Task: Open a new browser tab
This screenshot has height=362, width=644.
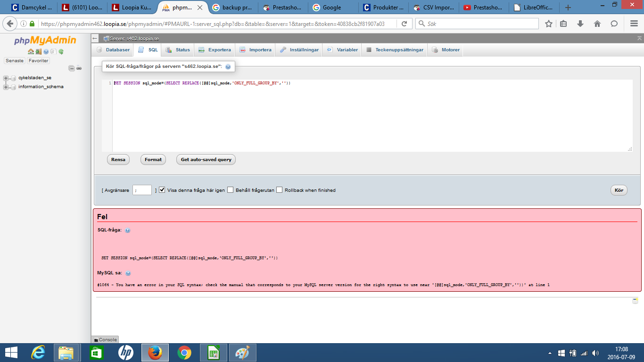Action: pos(568,8)
